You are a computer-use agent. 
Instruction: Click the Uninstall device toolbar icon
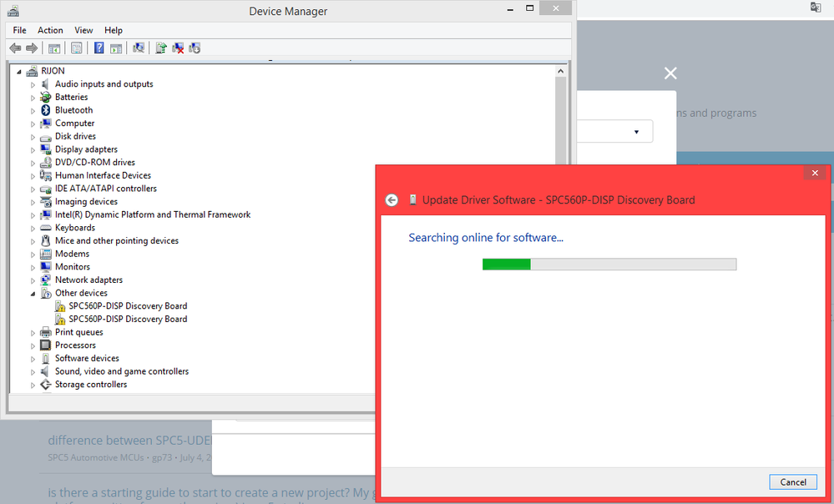[x=178, y=48]
